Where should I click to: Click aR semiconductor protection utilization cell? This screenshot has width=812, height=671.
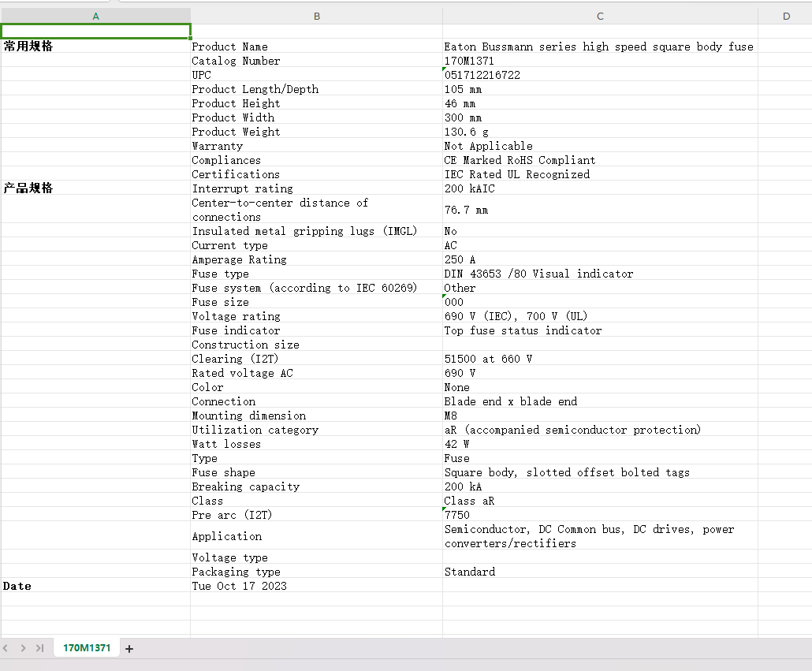[600, 430]
